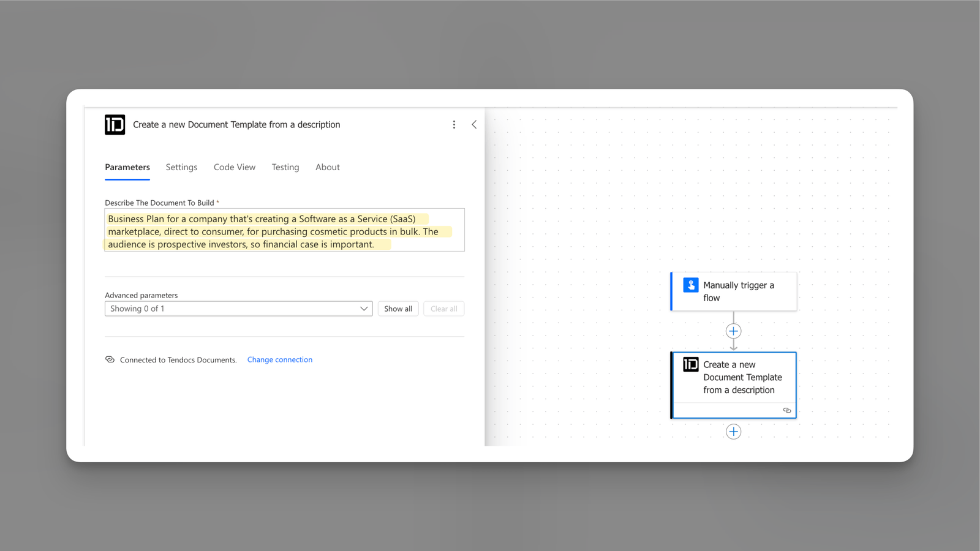Image resolution: width=980 pixels, height=551 pixels.
Task: Switch to the Code View tab
Action: pyautogui.click(x=235, y=167)
